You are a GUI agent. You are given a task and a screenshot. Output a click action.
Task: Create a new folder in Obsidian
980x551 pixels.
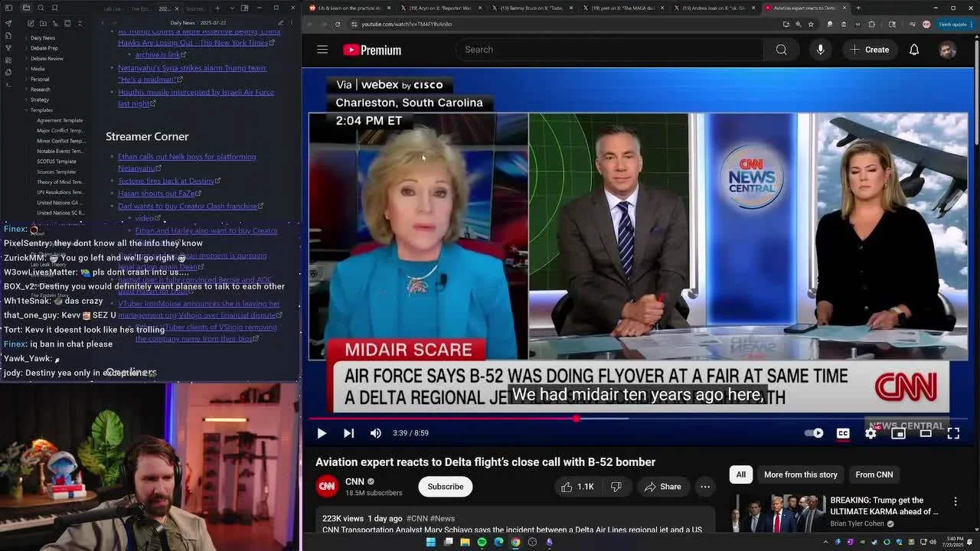click(43, 24)
